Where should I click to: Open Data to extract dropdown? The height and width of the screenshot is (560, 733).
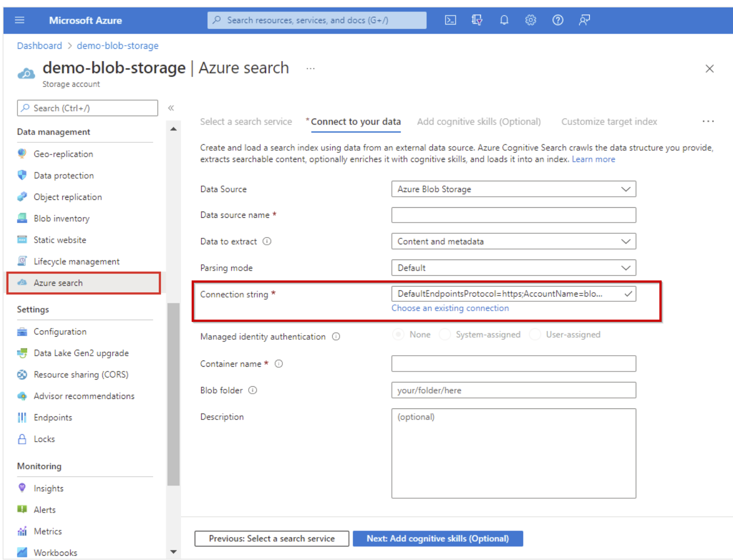coord(513,241)
